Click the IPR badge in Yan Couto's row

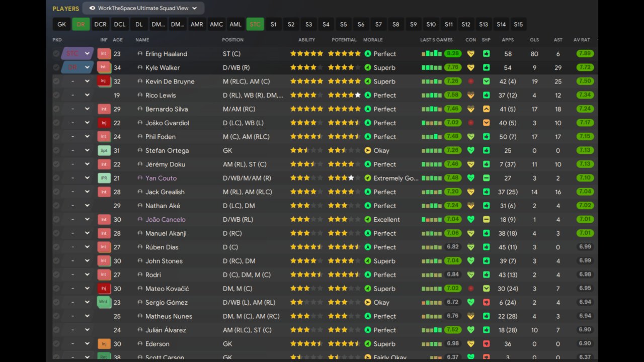click(104, 178)
